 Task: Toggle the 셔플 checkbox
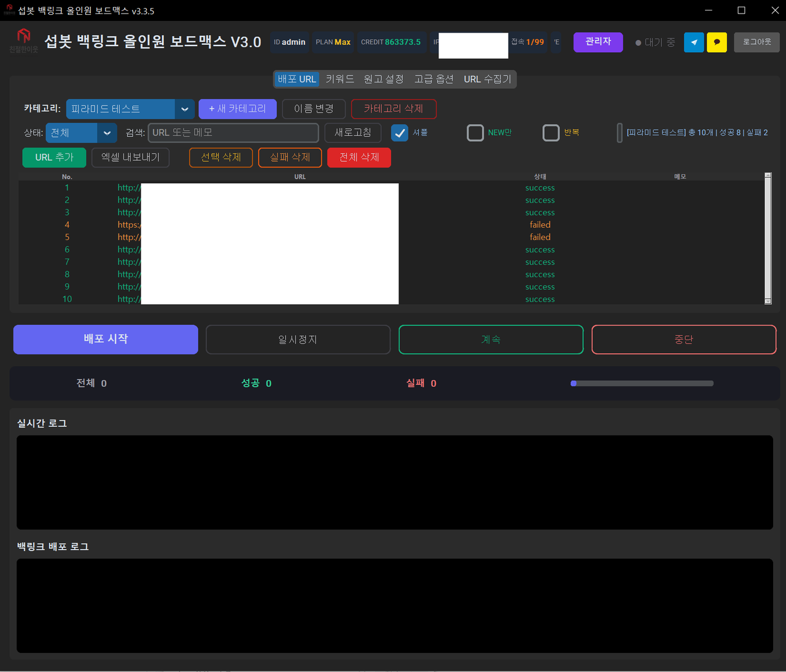[x=400, y=133]
